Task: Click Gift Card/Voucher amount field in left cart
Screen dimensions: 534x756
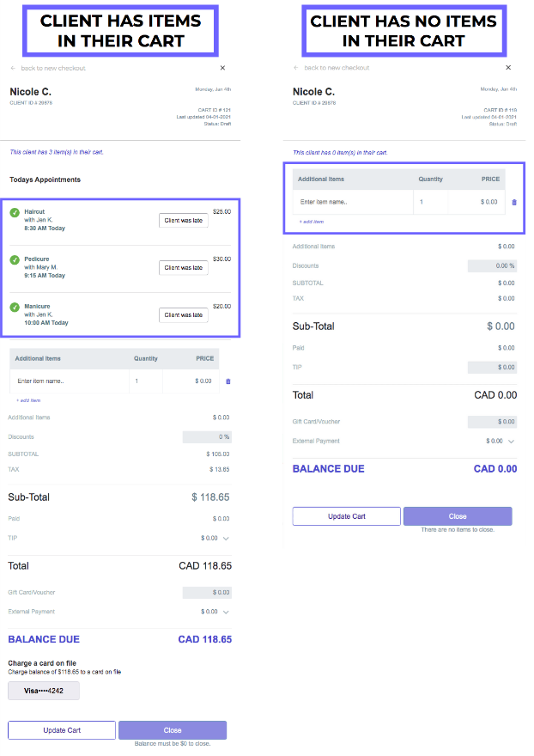Action: (x=207, y=593)
